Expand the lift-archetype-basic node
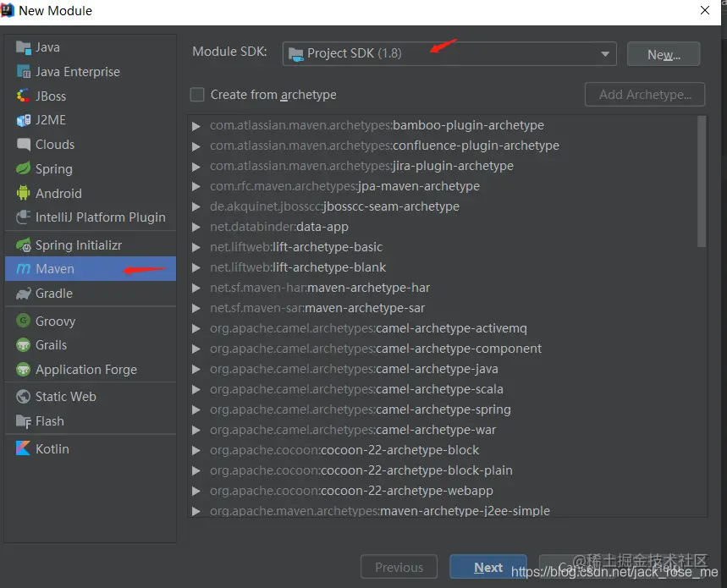727x588 pixels. click(196, 247)
